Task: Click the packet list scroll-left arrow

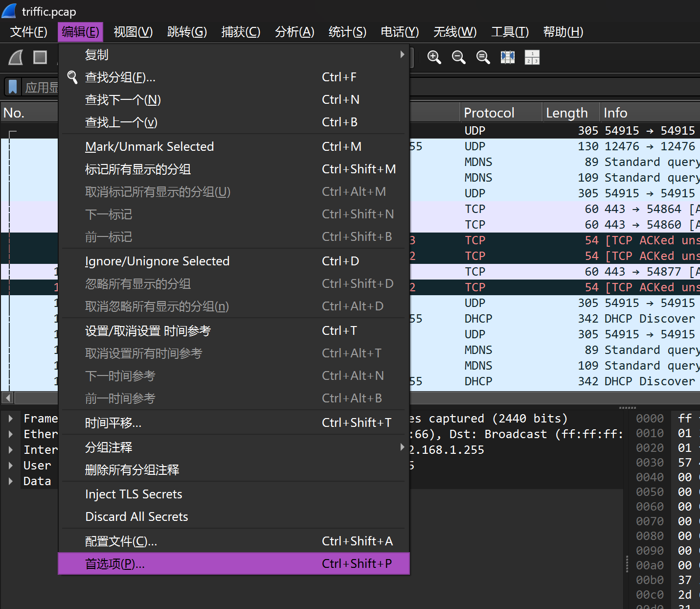Action: click(7, 397)
